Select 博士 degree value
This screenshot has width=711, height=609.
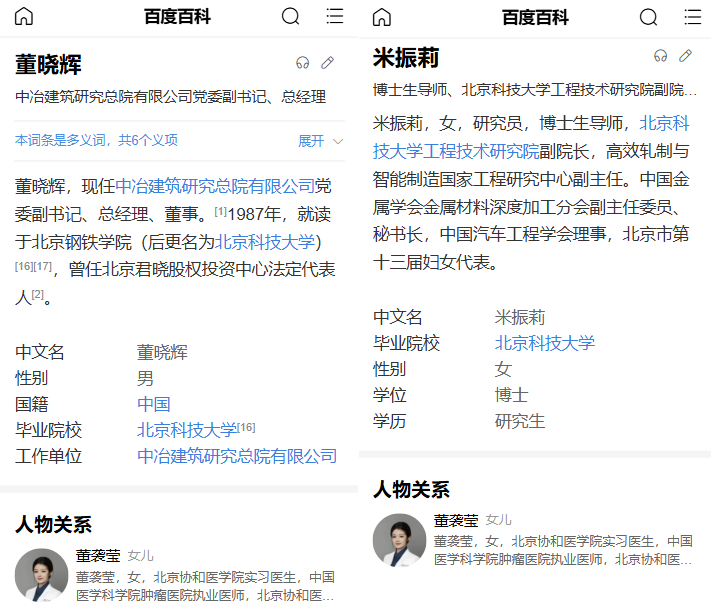[511, 395]
